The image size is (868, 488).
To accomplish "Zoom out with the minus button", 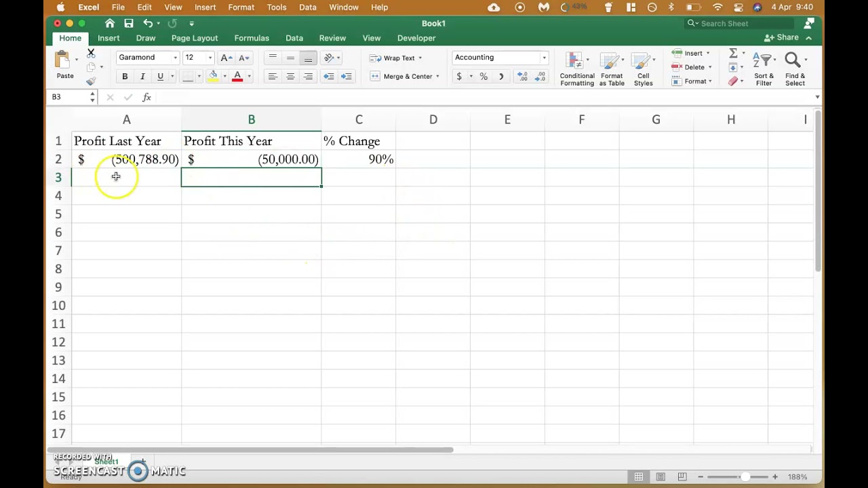I will (x=701, y=477).
